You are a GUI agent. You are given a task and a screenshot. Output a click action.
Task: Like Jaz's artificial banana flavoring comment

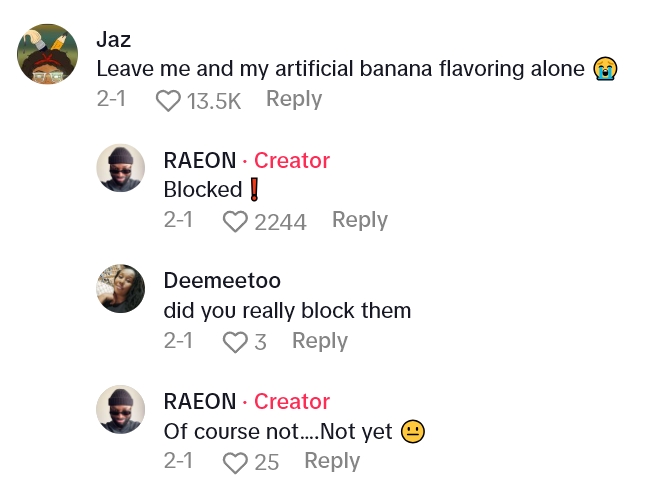pyautogui.click(x=169, y=100)
